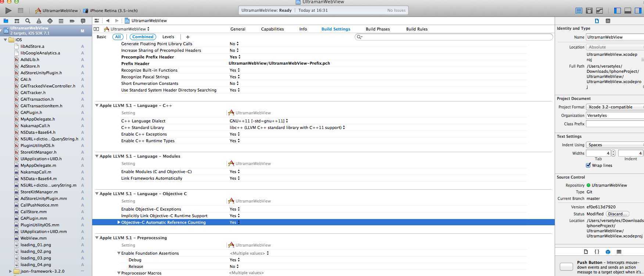This screenshot has width=644, height=276.
Task: Open the Log navigator speech-bubble icon
Action: (83, 21)
